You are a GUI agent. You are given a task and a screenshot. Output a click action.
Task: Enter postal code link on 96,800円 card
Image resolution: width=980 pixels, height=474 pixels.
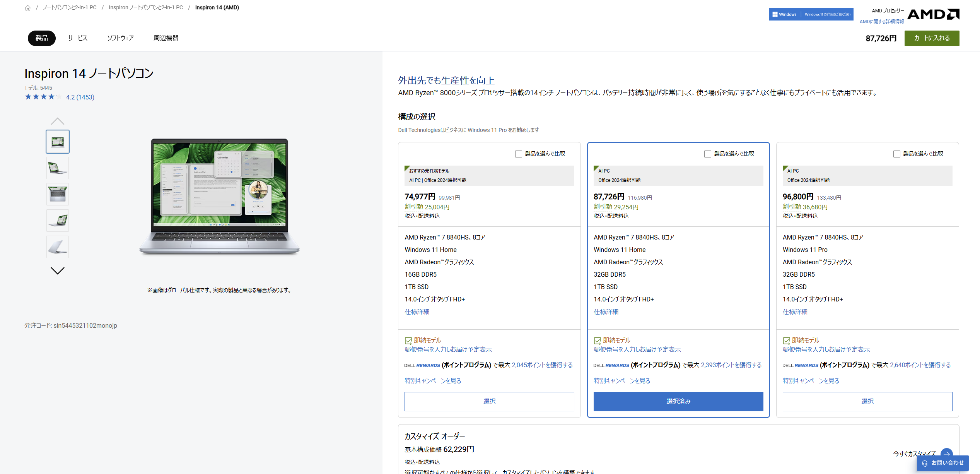point(826,349)
